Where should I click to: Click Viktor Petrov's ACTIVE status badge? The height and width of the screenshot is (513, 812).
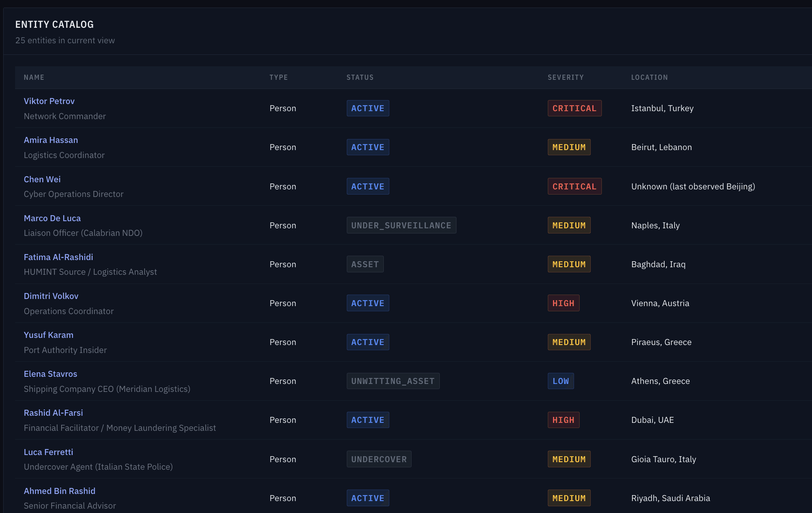[367, 108]
